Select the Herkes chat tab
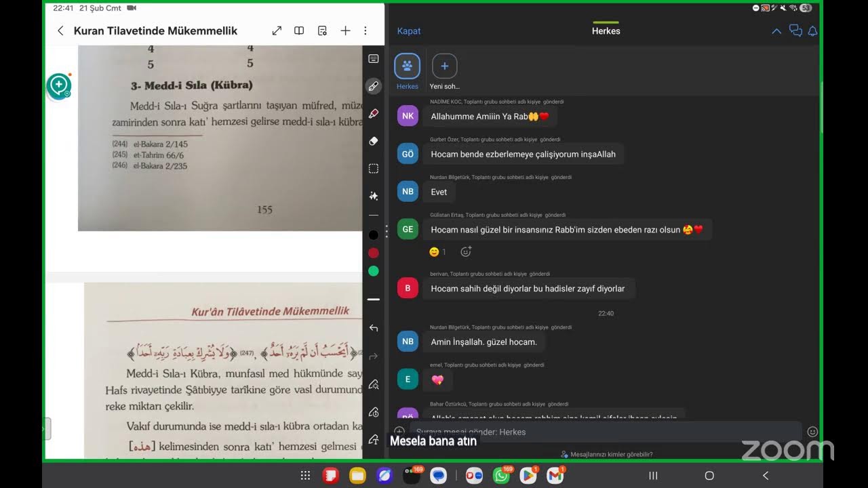 click(x=408, y=70)
